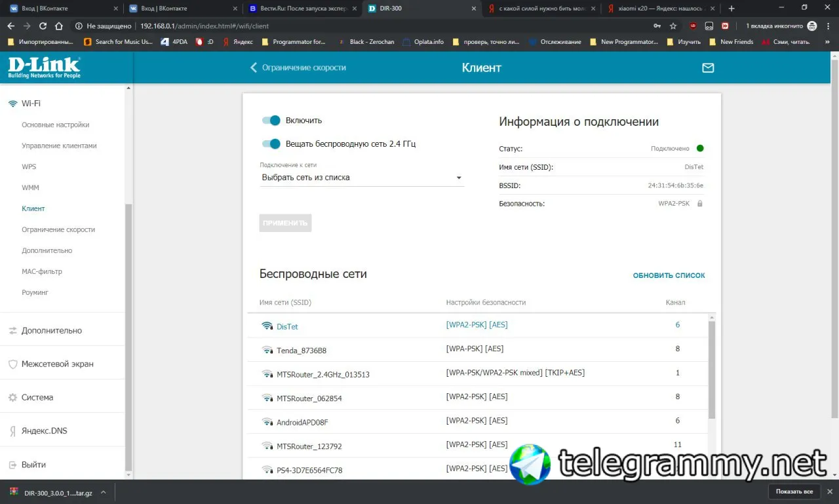This screenshot has height=504, width=839.
Task: Click signal icon beside MTSRouter_2.4GHz_013513
Action: [267, 374]
